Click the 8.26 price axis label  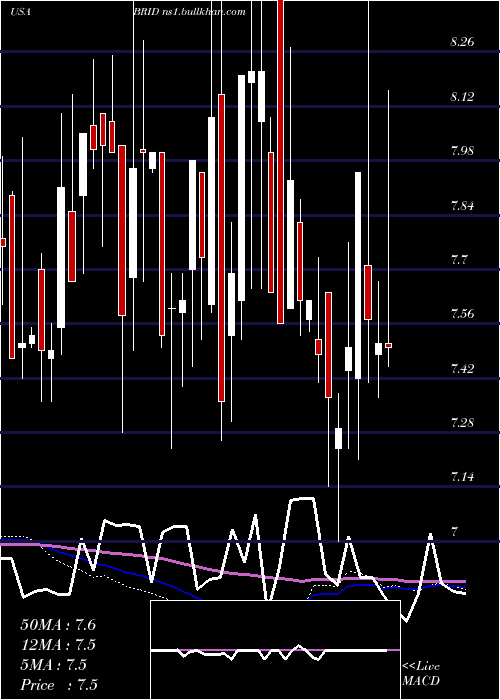click(462, 42)
